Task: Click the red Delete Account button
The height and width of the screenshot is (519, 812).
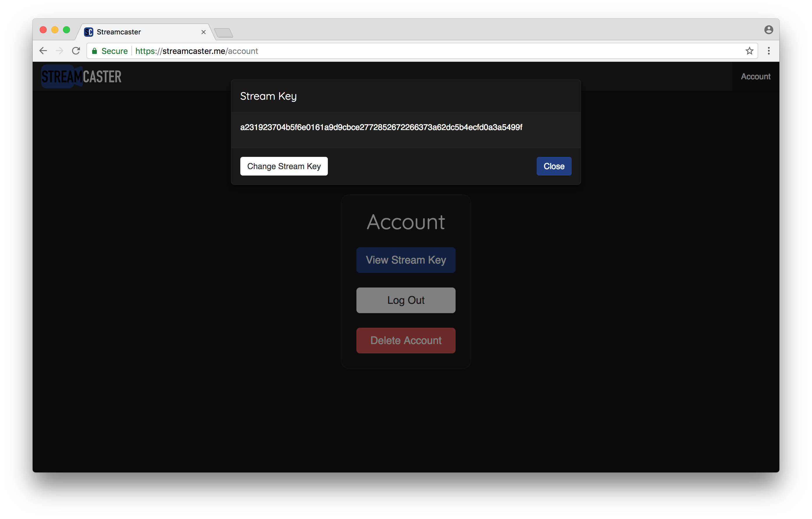Action: pyautogui.click(x=406, y=340)
